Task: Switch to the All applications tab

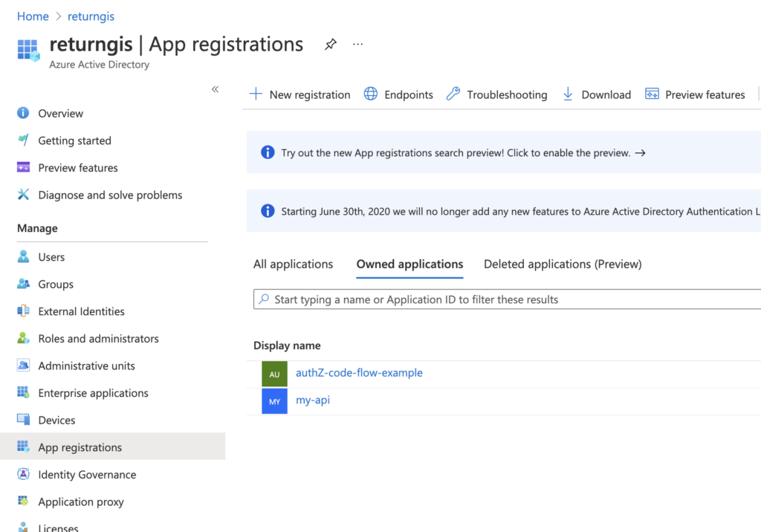Action: click(x=293, y=264)
